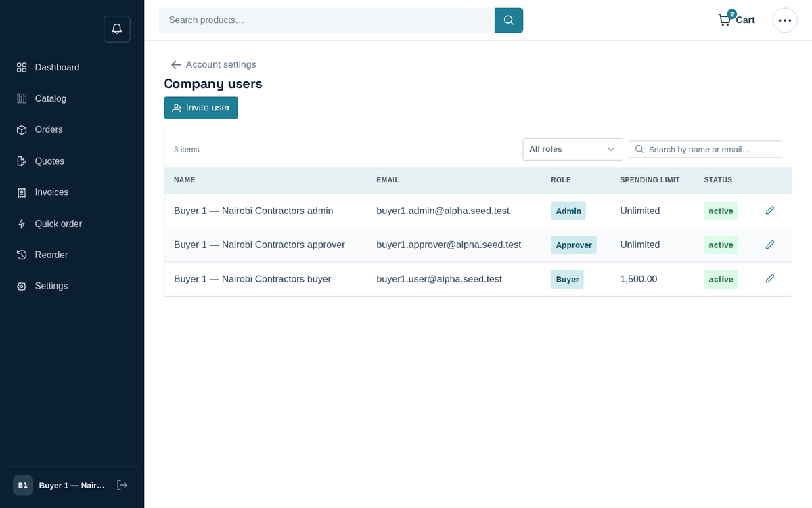Edit the Nairobi Contractors admin user
Image resolution: width=812 pixels, height=508 pixels.
click(770, 211)
